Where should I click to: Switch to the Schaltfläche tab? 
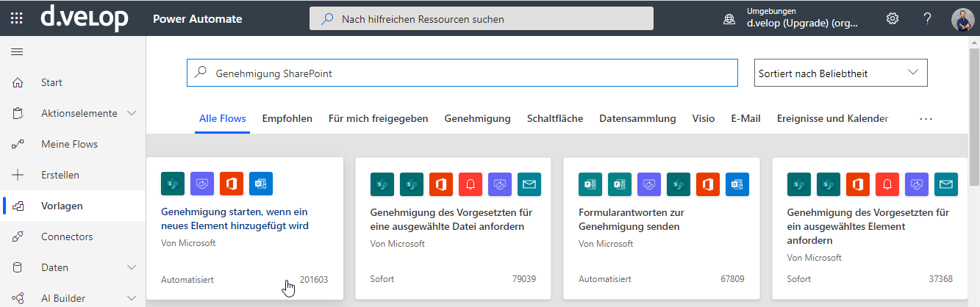(555, 118)
